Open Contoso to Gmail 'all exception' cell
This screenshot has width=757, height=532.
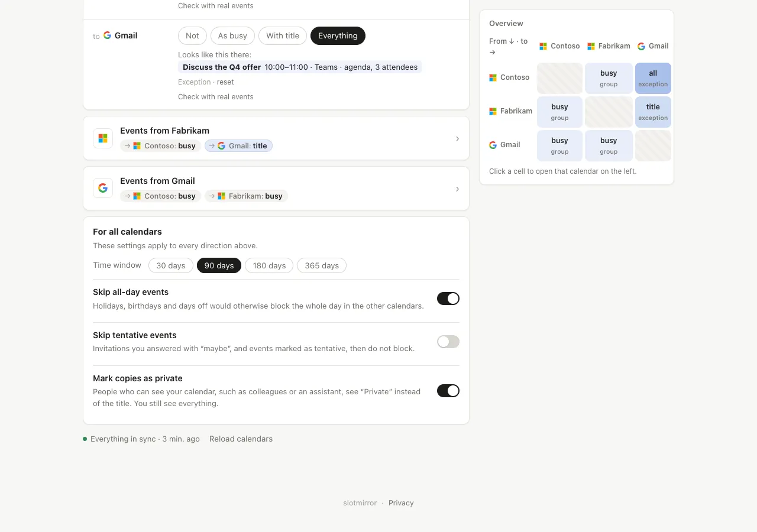click(653, 78)
